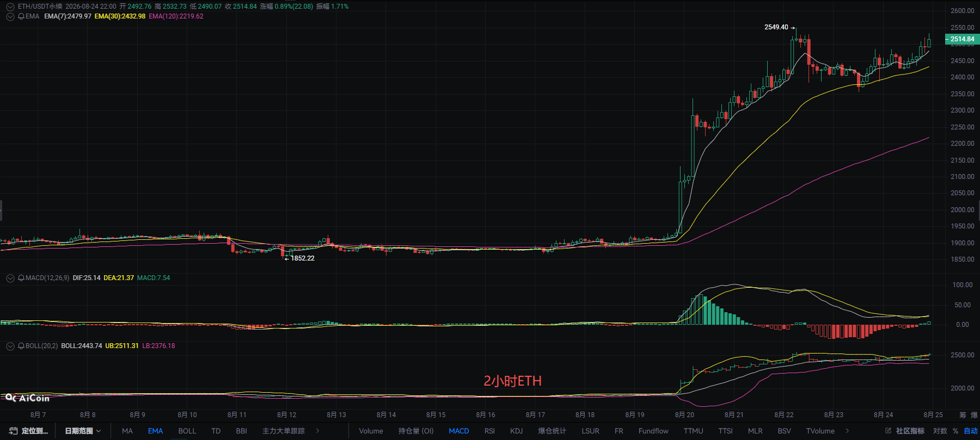This screenshot has height=440, width=980.
Task: Toggle the BBI main indicator
Action: [x=241, y=431]
